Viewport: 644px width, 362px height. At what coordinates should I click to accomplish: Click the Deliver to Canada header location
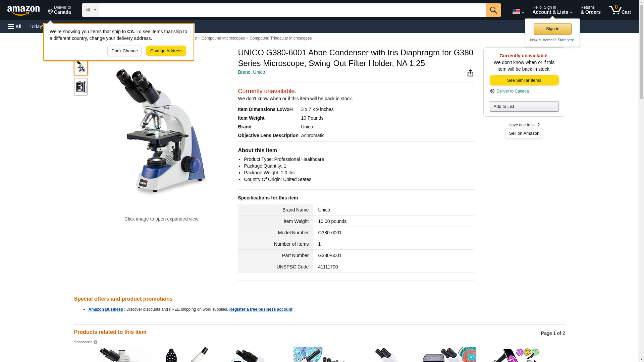click(59, 10)
